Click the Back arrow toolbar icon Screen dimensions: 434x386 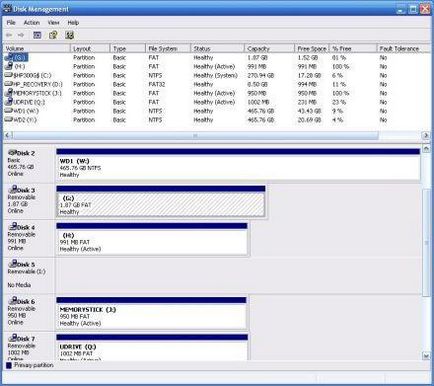(9, 35)
